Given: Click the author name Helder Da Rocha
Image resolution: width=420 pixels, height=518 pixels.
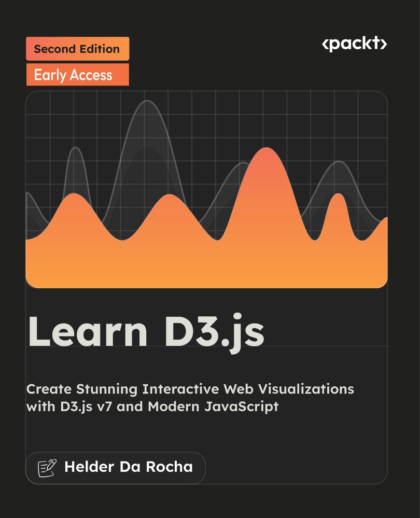Looking at the screenshot, I should pyautogui.click(x=128, y=467).
